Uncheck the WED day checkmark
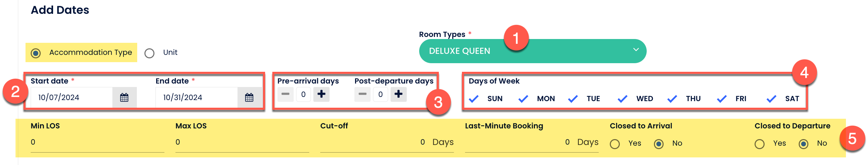 tap(623, 99)
